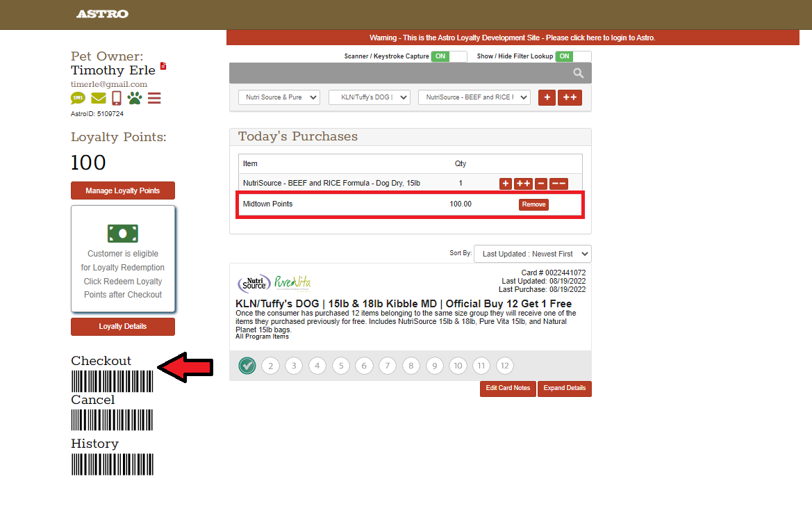Toggle Show / Hide Filter Lookup switch
812x511 pixels.
[x=572, y=56]
